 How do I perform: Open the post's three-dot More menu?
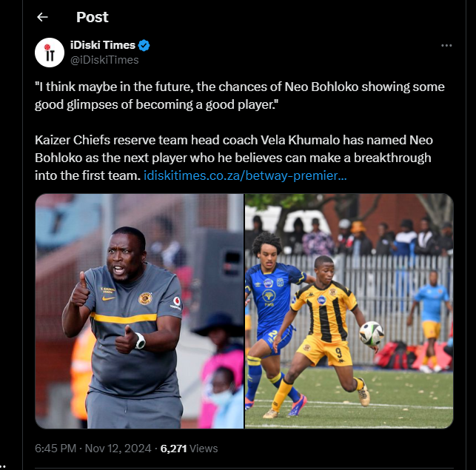tap(446, 46)
